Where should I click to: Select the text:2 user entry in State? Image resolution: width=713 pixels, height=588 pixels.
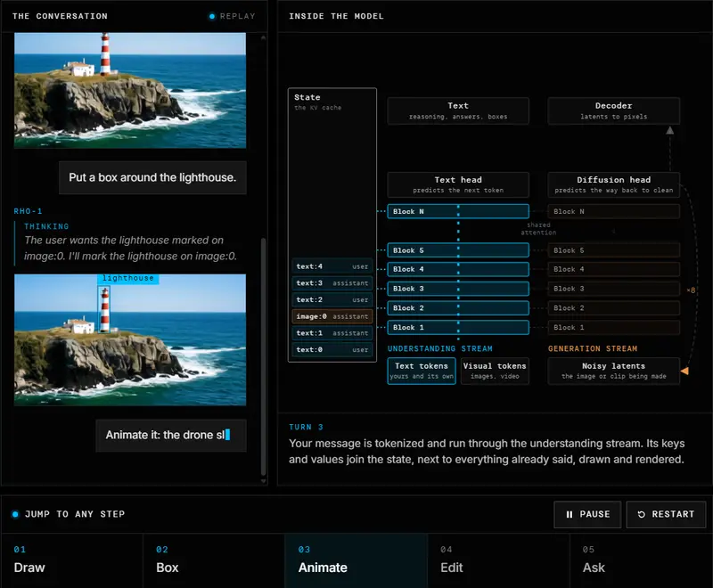click(332, 300)
